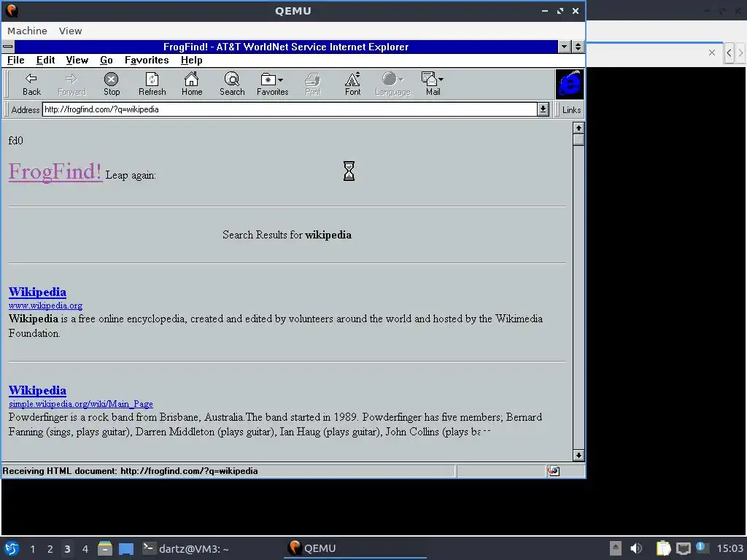
Task: Switch to workspace 2
Action: [50, 549]
